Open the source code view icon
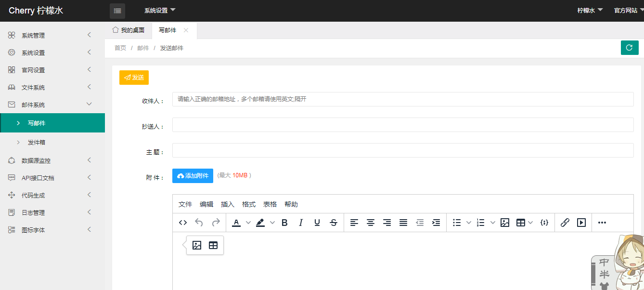This screenshot has height=290, width=644. tap(183, 223)
